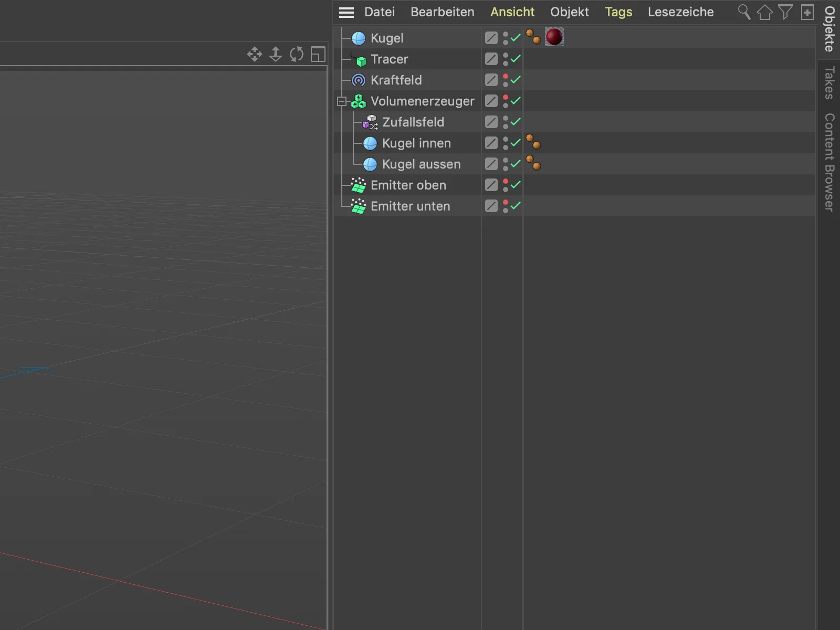Select the Emitter oben icon
The width and height of the screenshot is (840, 630).
(x=359, y=185)
